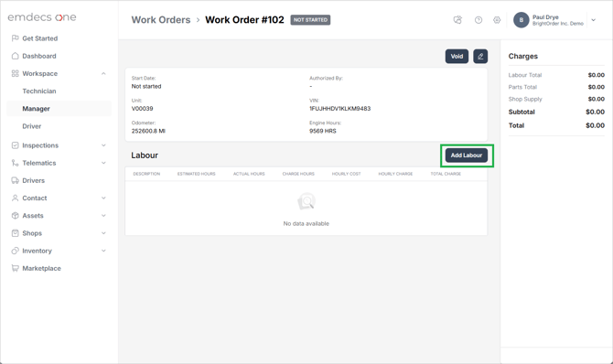Go to Dashboard
The height and width of the screenshot is (364, 613).
tap(39, 56)
